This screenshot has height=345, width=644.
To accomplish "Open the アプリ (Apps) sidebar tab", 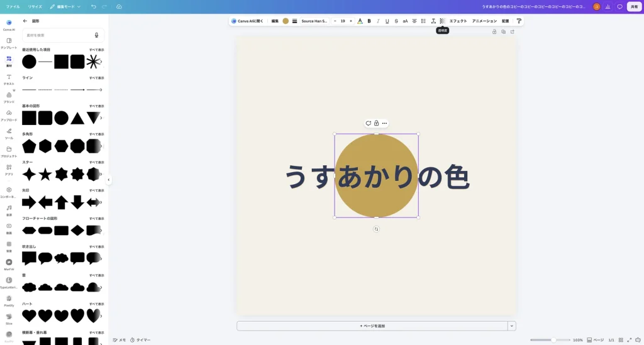I will click(9, 170).
